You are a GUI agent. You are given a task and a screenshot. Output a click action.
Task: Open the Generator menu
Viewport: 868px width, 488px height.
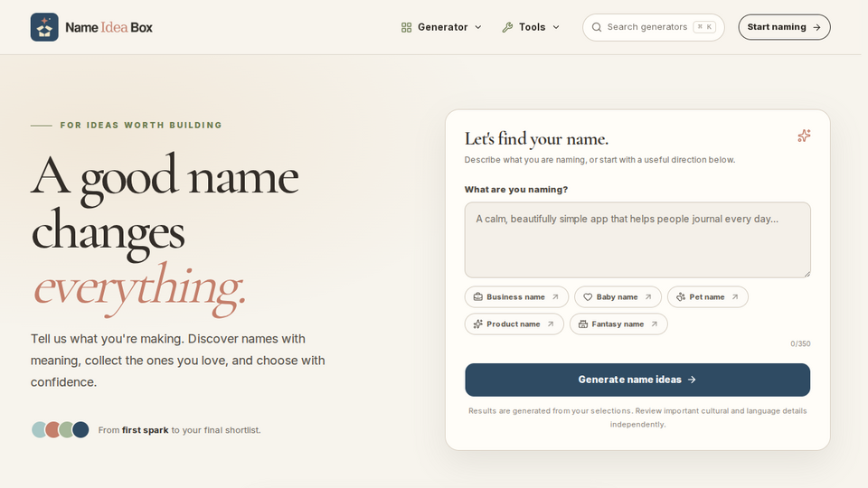(441, 27)
